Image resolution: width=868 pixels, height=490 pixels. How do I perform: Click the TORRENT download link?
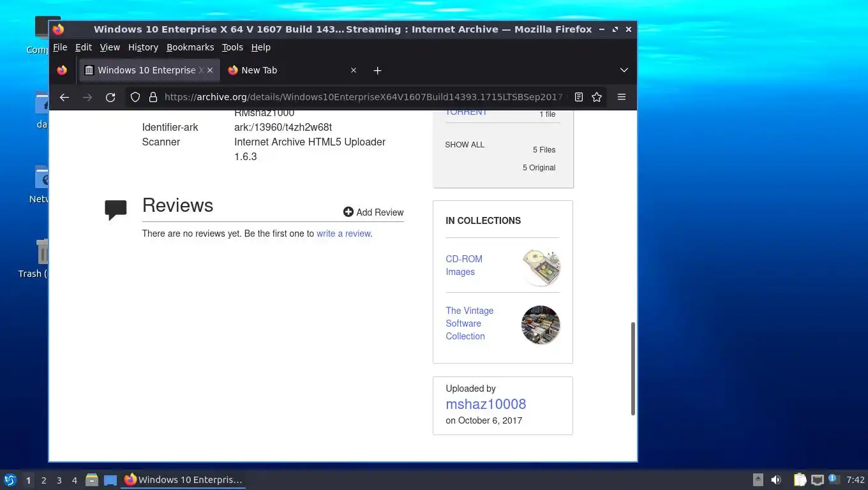tap(466, 112)
